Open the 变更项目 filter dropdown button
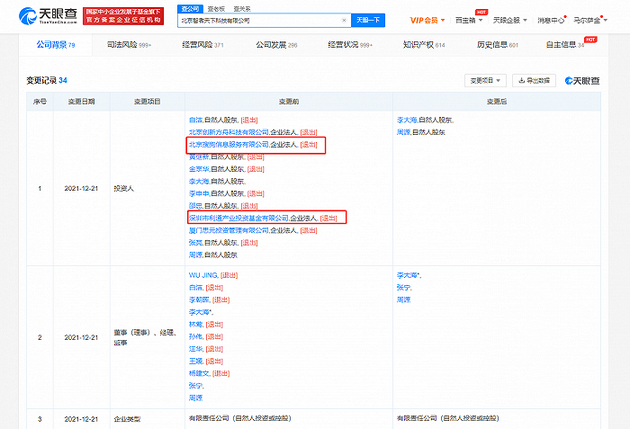Viewport: 630px width, 429px height. point(485,80)
